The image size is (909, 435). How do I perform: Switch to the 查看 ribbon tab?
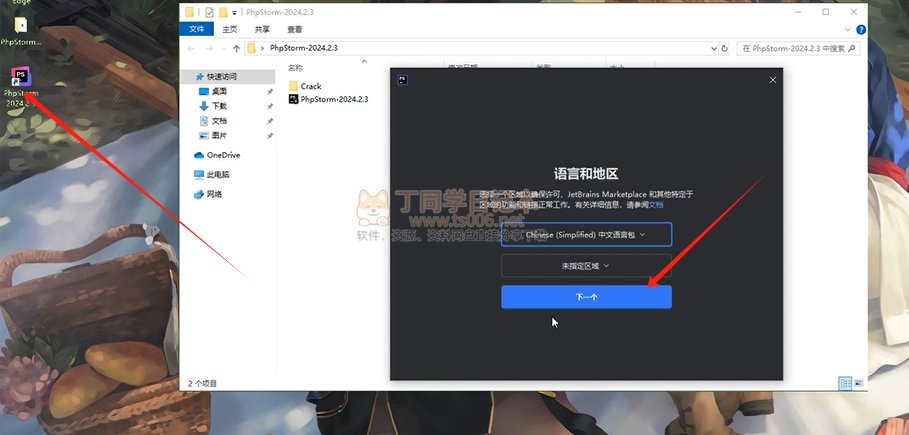point(294,29)
